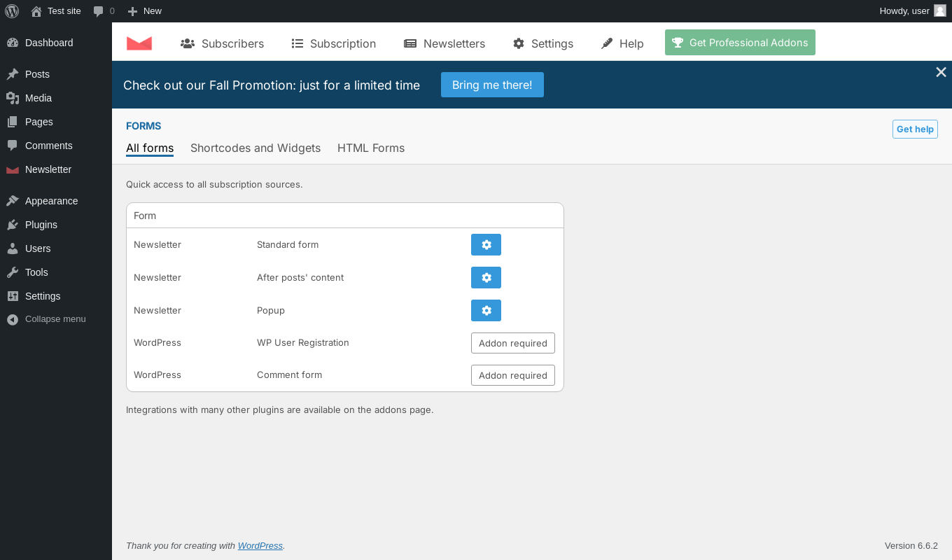Click the FORMS heading
The width and height of the screenshot is (952, 560).
click(x=143, y=126)
